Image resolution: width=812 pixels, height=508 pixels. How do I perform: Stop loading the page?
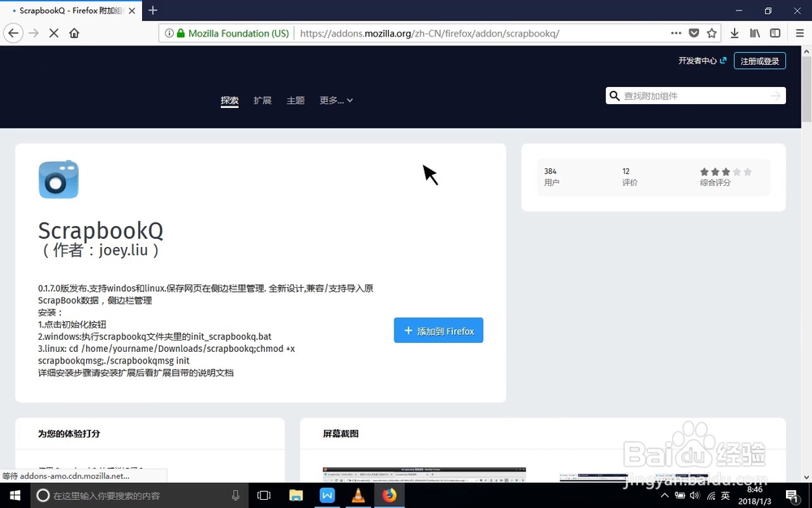click(54, 33)
